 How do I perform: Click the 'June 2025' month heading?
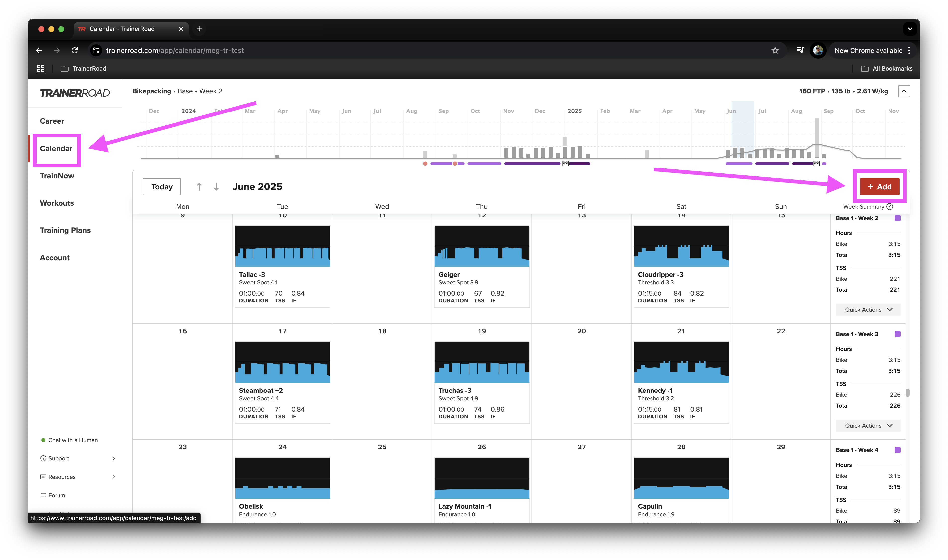coord(257,187)
